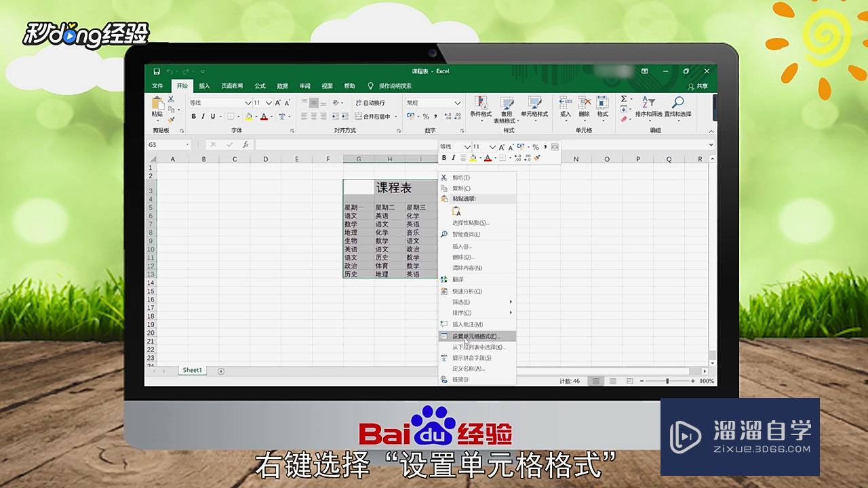The height and width of the screenshot is (488, 868).
Task: Switch to the Data (数据) tab
Action: coord(282,86)
